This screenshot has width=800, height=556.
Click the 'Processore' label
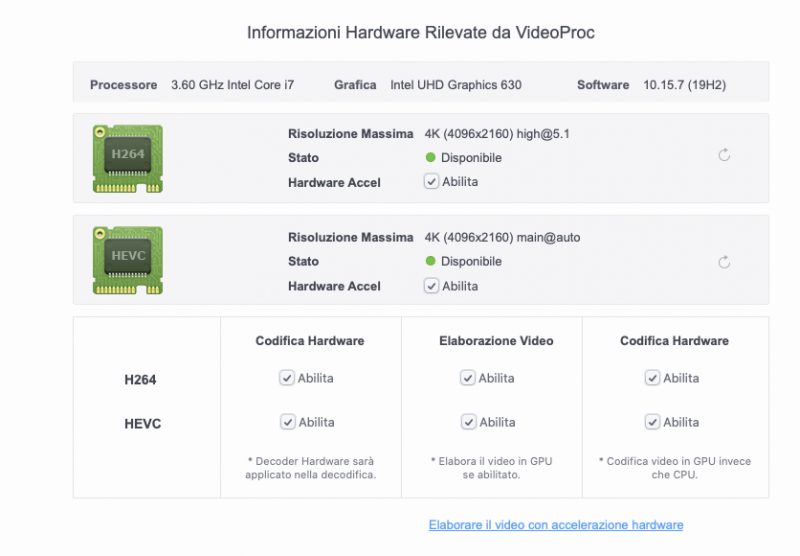tap(123, 85)
